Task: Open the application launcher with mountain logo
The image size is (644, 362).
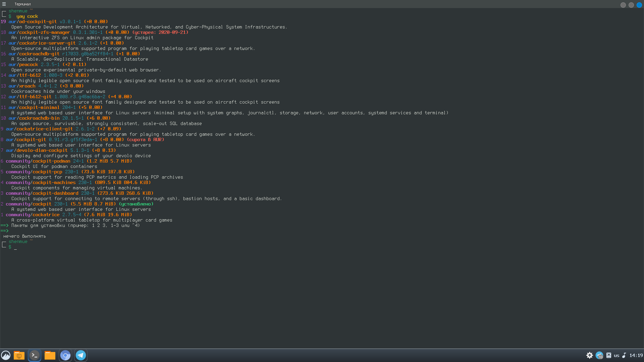Action: point(6,355)
